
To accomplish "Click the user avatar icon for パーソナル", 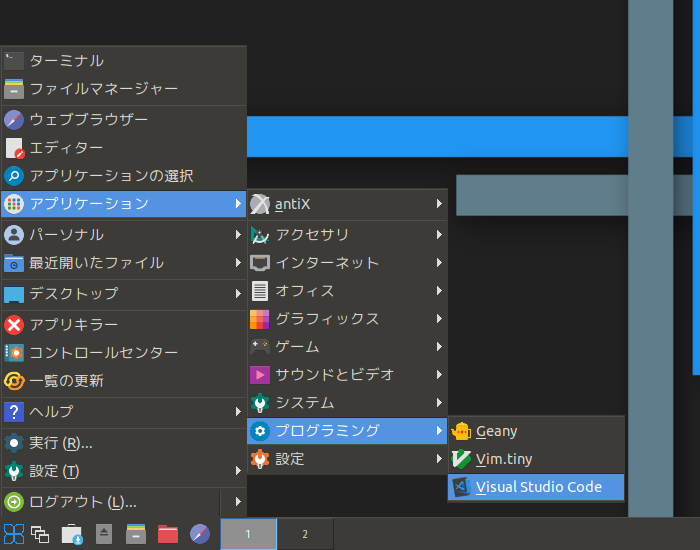I will [14, 235].
